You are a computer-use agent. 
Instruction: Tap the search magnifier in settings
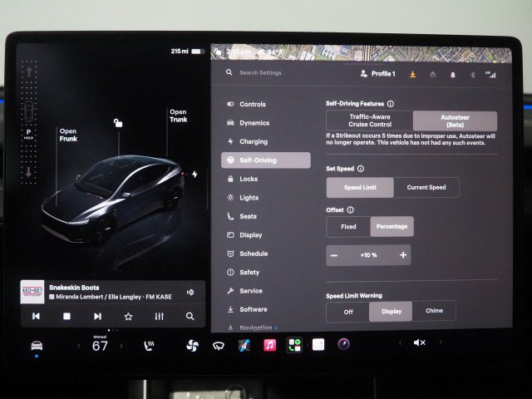pos(229,72)
